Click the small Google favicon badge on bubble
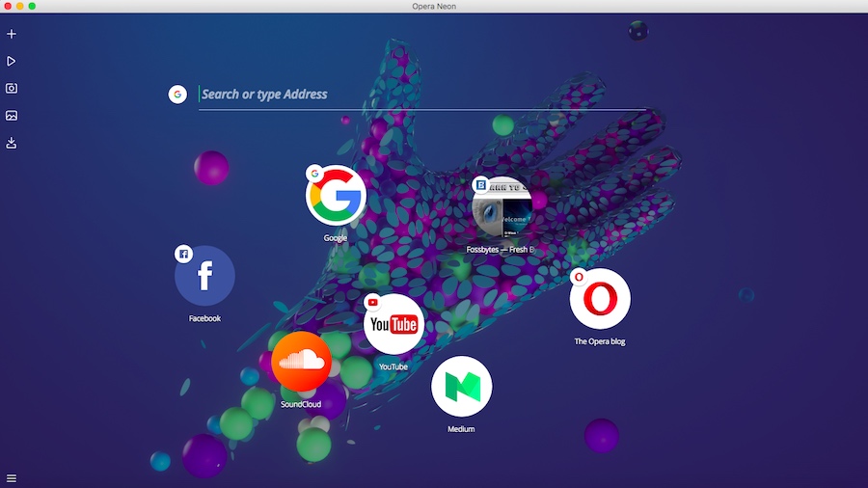 coord(314,174)
